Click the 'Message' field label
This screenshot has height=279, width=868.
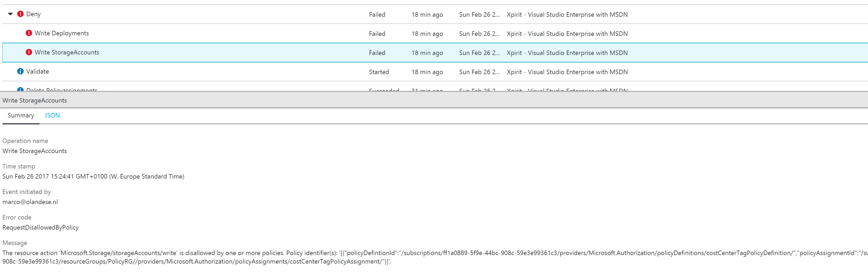point(15,243)
